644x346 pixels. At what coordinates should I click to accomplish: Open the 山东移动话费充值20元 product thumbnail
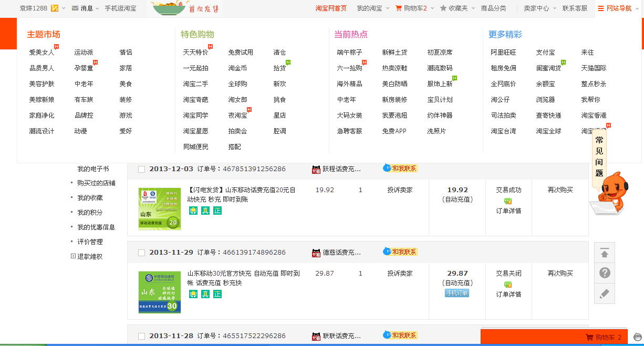click(159, 209)
